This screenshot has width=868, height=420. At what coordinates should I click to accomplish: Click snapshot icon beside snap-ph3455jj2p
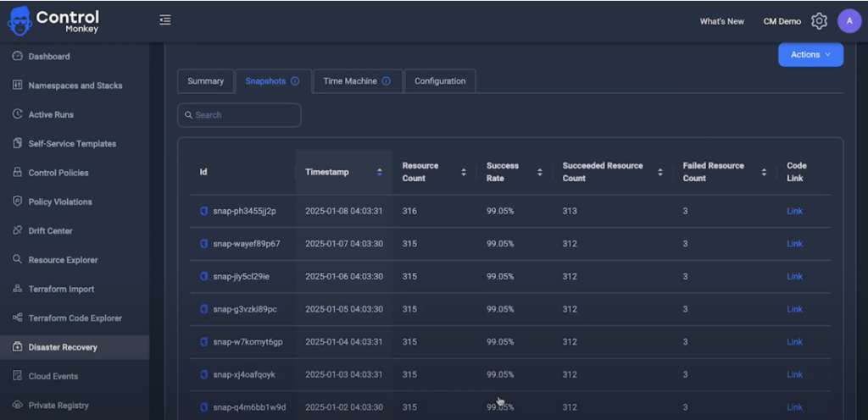[x=204, y=211]
